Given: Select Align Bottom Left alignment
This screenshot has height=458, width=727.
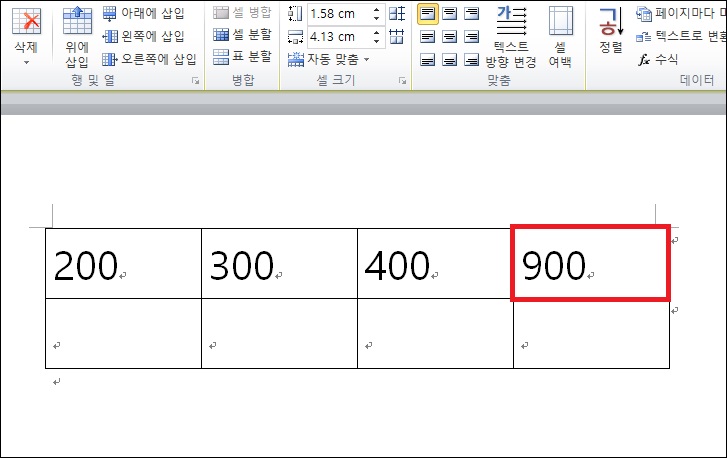Looking at the screenshot, I should [x=427, y=60].
